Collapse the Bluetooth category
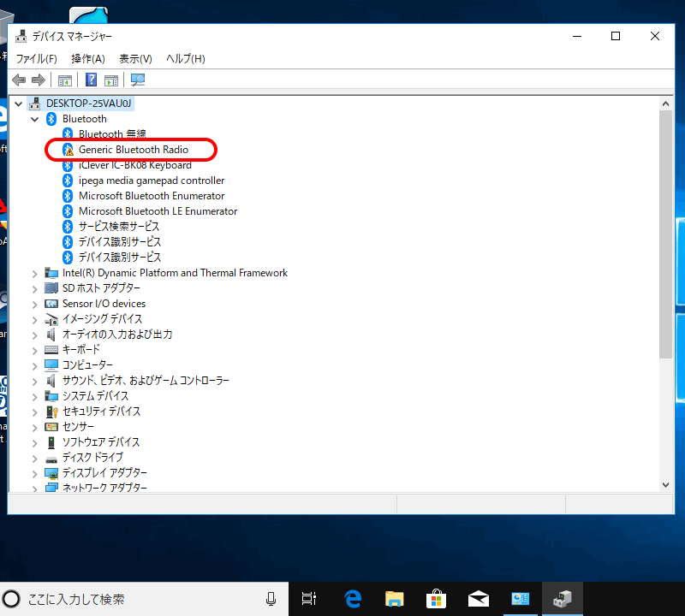 [x=35, y=119]
